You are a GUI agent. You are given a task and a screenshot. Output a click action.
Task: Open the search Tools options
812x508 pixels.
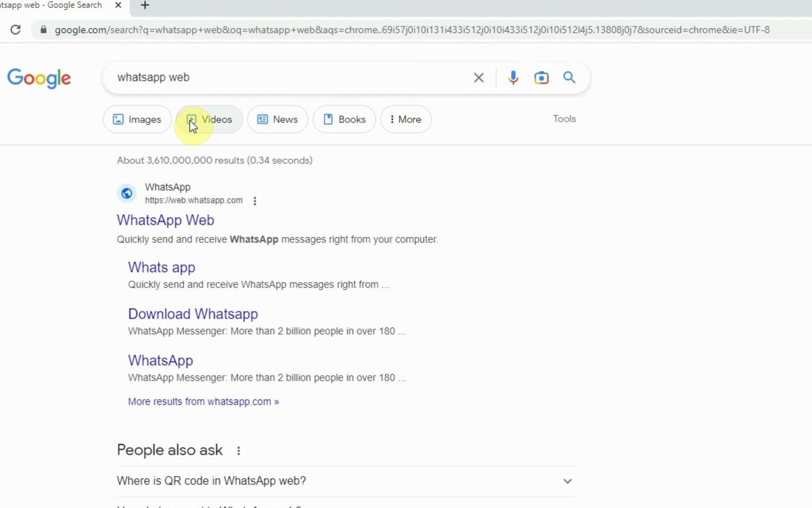click(x=564, y=119)
